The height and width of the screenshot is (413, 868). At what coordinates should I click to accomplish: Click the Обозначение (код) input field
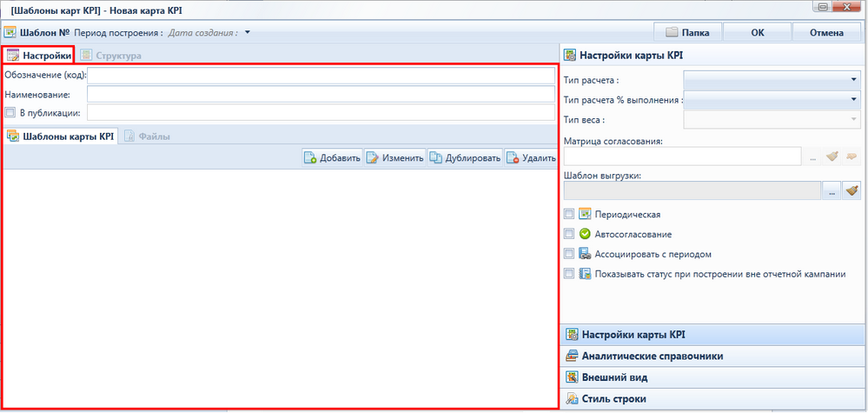[x=321, y=76]
